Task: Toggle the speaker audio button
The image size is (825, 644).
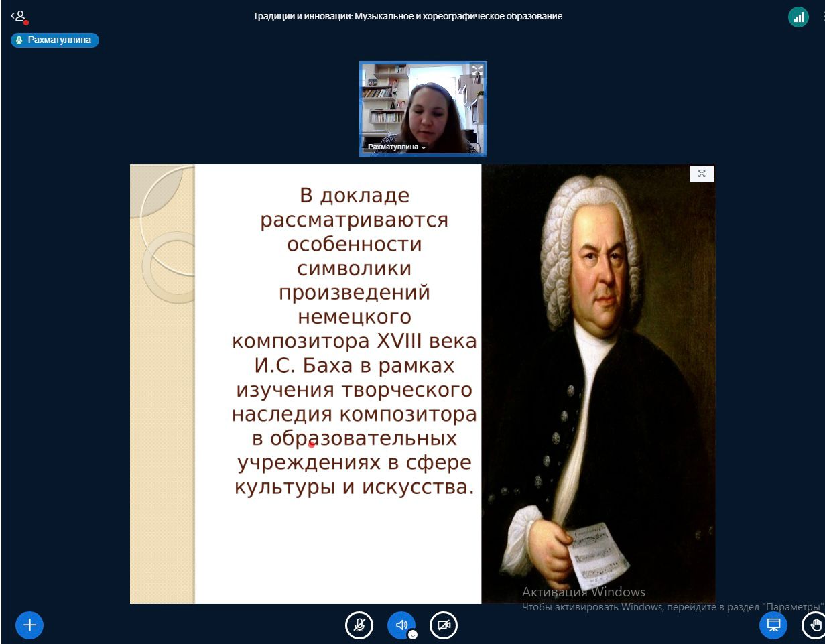Action: [x=401, y=625]
